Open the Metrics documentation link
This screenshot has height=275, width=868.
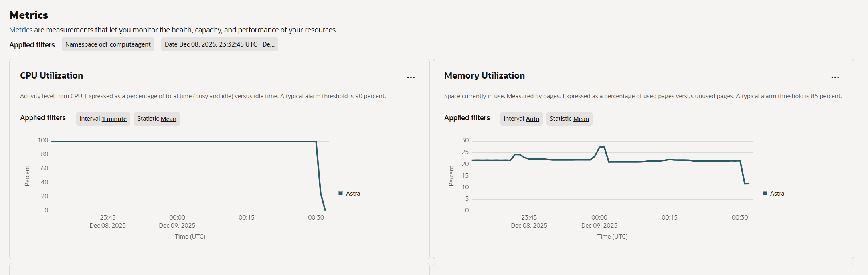(x=21, y=30)
